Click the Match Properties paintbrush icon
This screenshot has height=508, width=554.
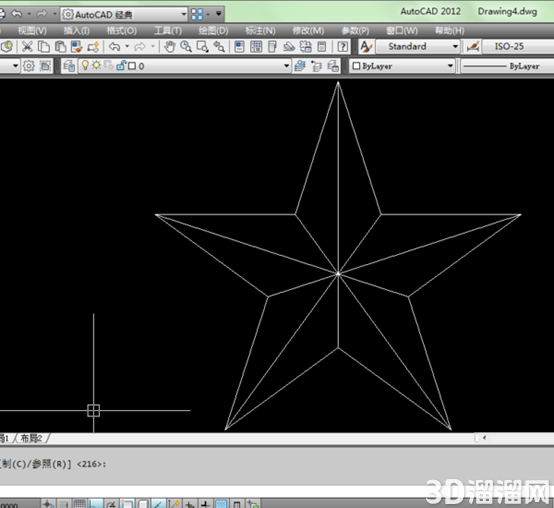(77, 47)
